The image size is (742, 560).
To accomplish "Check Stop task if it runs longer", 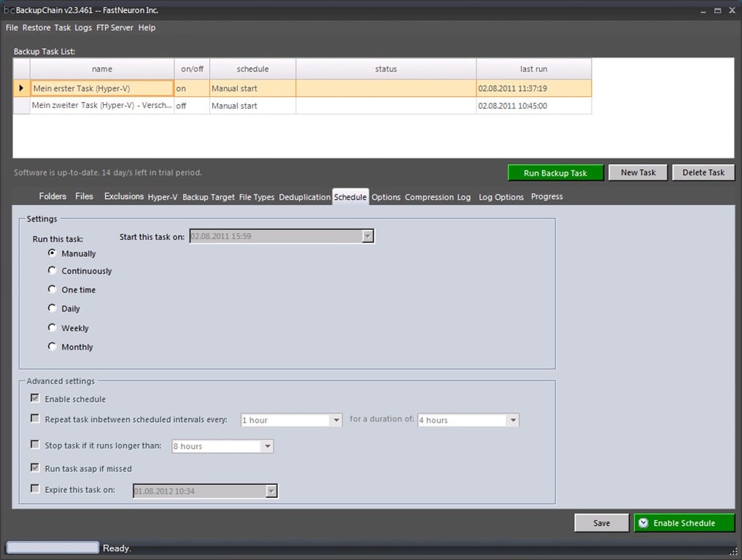I will pos(34,444).
